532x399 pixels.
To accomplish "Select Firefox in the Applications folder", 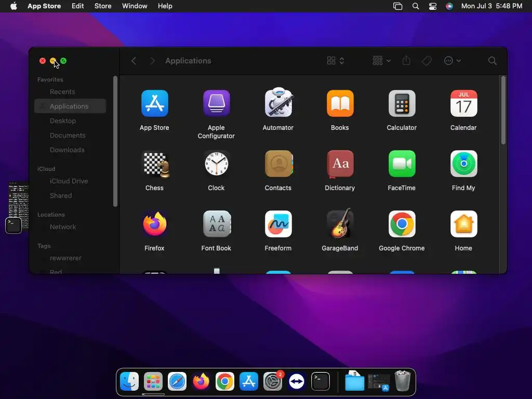I will (154, 224).
